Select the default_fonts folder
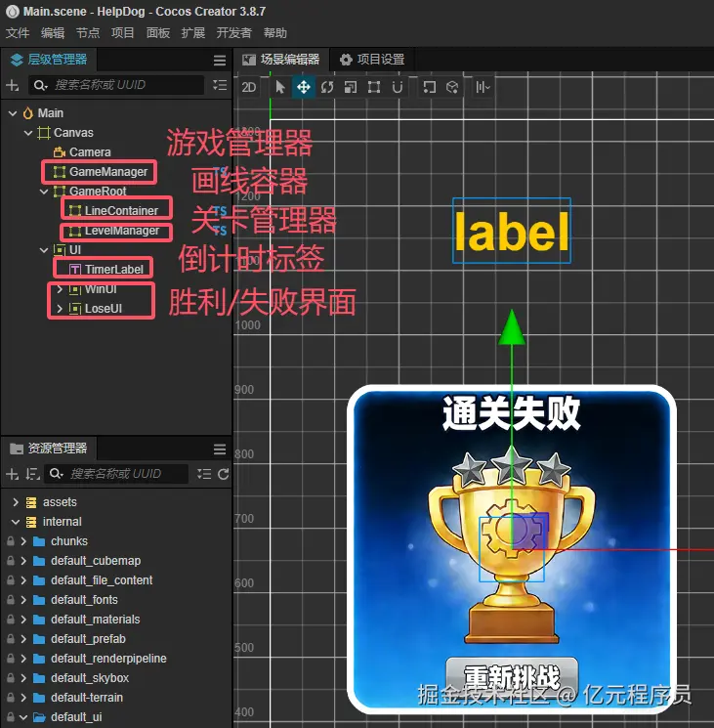 pos(84,600)
